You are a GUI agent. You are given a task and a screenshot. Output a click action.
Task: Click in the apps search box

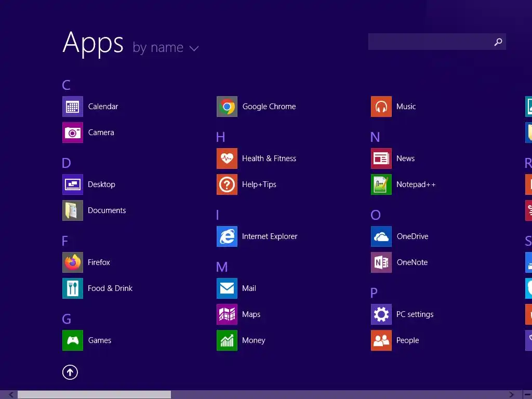tap(437, 42)
